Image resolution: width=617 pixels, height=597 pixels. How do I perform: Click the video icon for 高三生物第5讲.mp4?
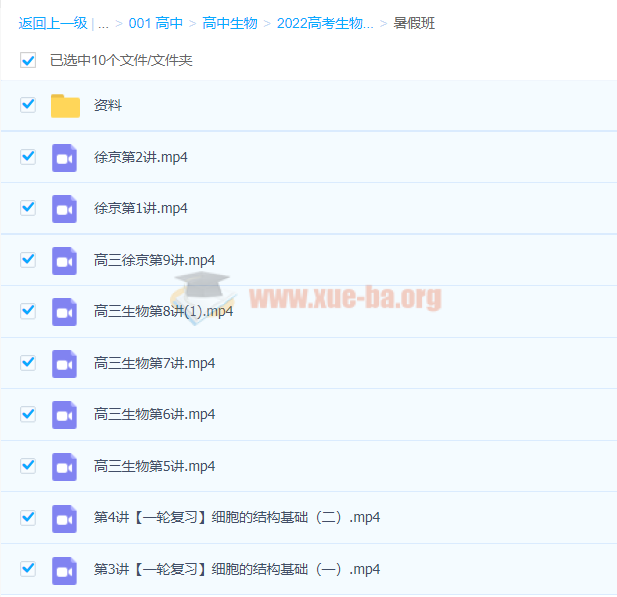pos(65,466)
